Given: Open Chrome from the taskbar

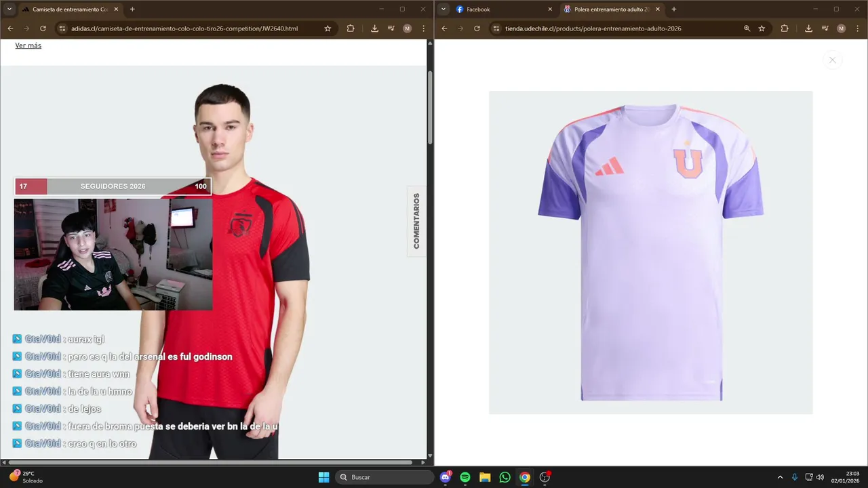Looking at the screenshot, I should pos(525,477).
